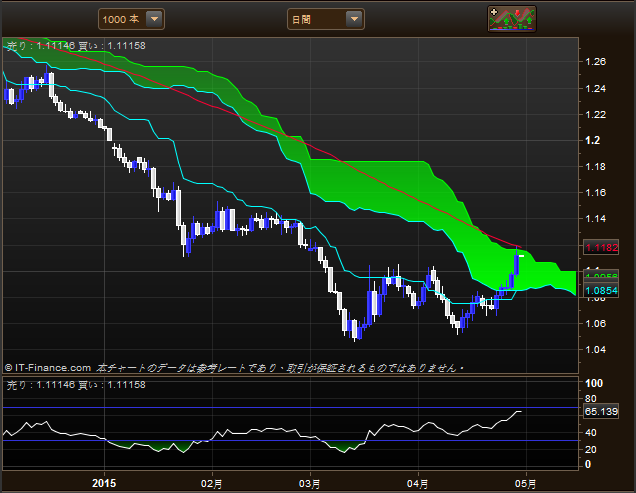This screenshot has width=636, height=493.
Task: Select the 02月 date axis label
Action: [211, 484]
